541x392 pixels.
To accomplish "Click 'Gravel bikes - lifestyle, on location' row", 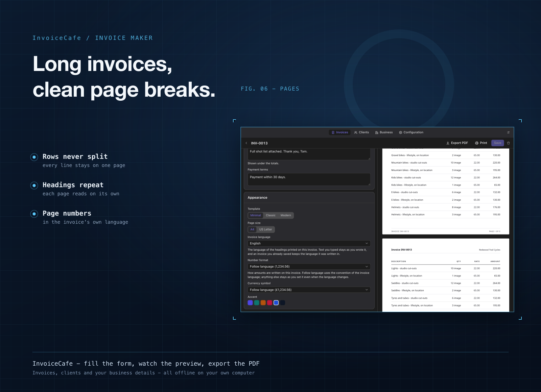I will (x=446, y=155).
